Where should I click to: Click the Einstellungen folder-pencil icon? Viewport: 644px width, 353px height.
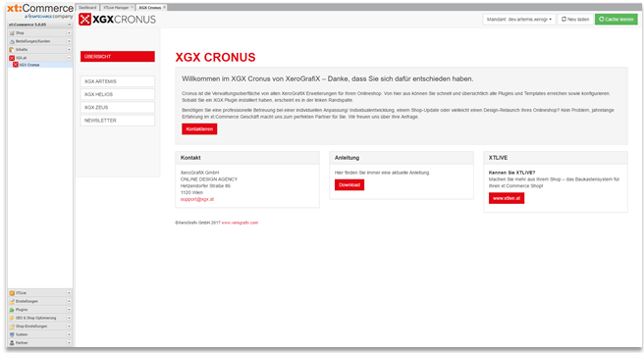coord(12,301)
